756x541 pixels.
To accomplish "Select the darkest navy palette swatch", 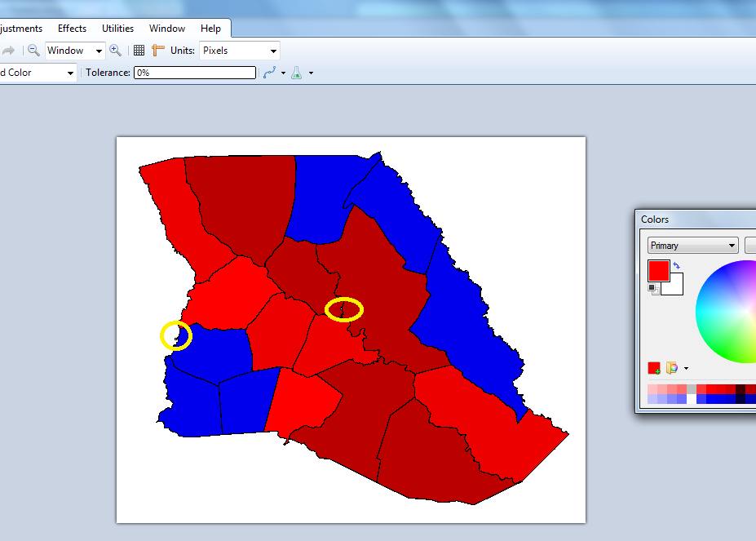I will tap(741, 399).
